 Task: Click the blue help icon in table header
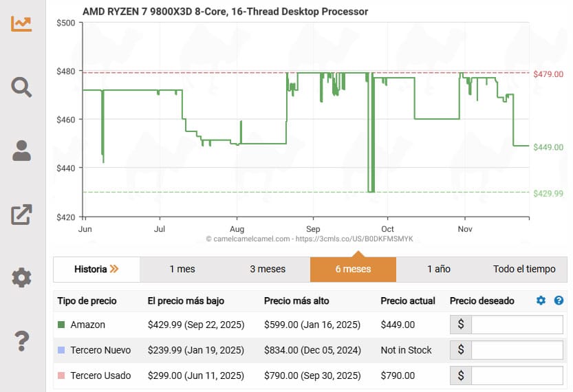click(x=559, y=301)
